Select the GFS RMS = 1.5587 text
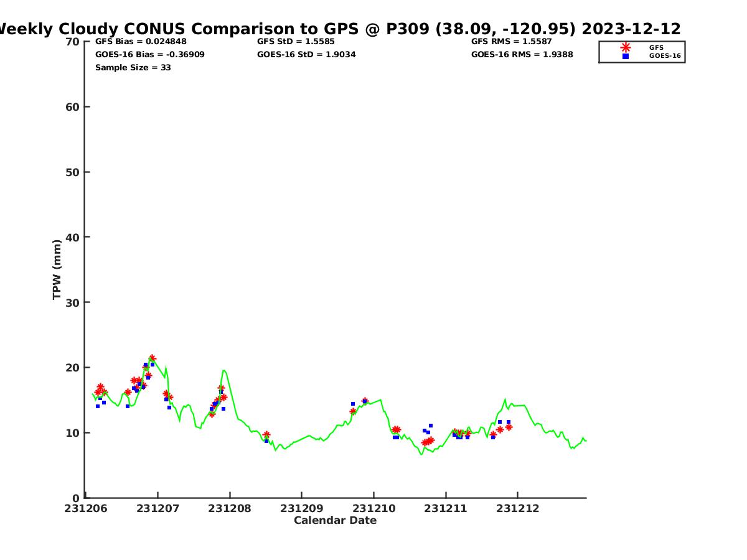The height and width of the screenshot is (560, 747). coord(511,41)
